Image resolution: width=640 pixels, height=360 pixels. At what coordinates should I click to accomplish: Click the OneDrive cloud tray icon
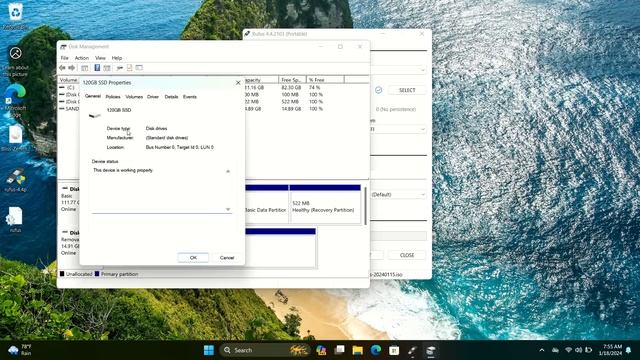pyautogui.click(x=556, y=350)
